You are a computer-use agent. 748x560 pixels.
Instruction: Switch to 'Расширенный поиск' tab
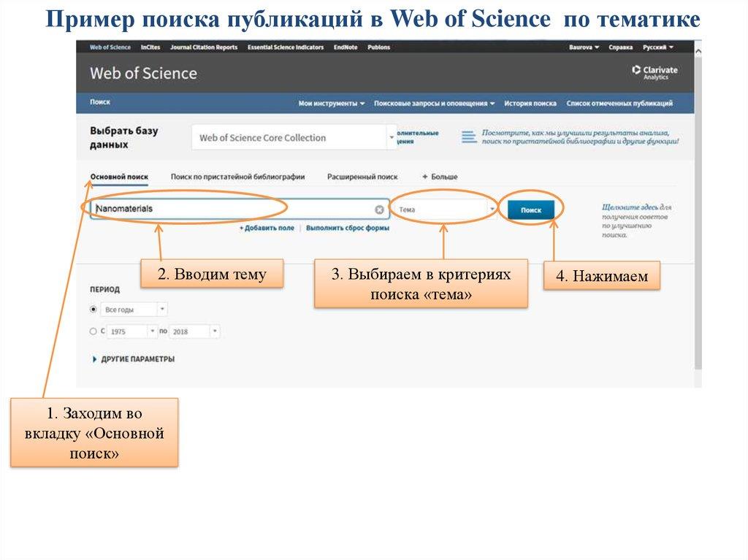[x=362, y=177]
